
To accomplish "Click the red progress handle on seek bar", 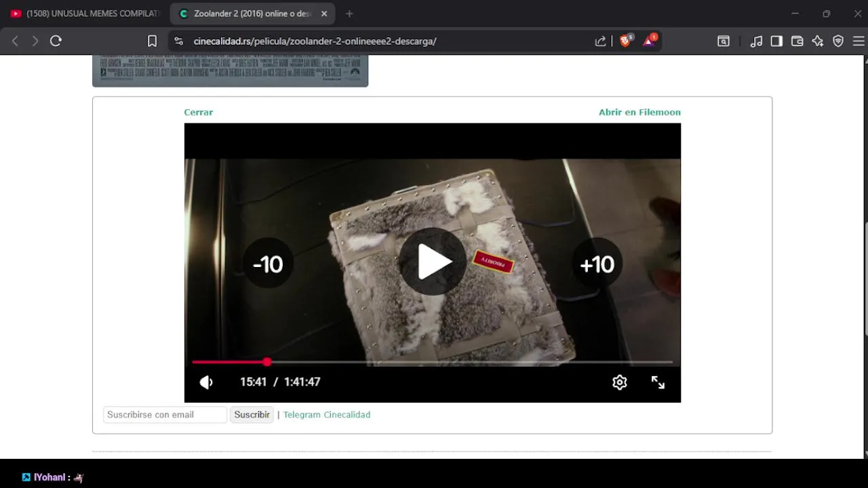I will click(x=267, y=362).
